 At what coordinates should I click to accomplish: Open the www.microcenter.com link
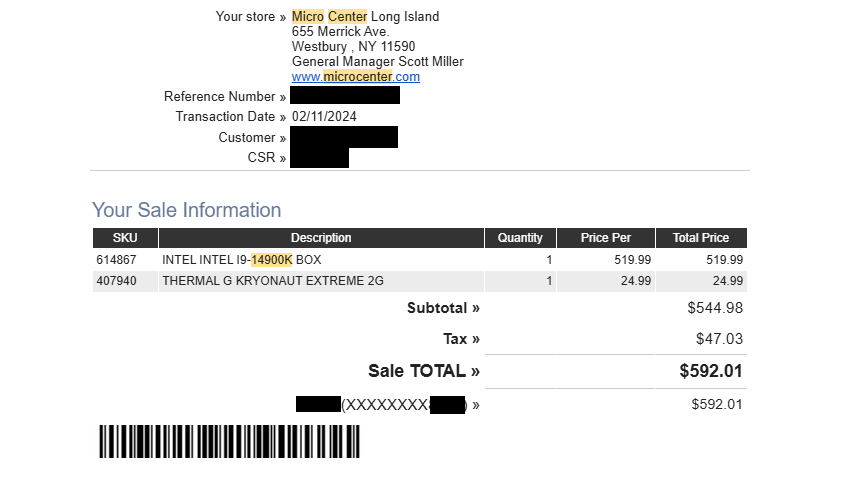pos(355,77)
